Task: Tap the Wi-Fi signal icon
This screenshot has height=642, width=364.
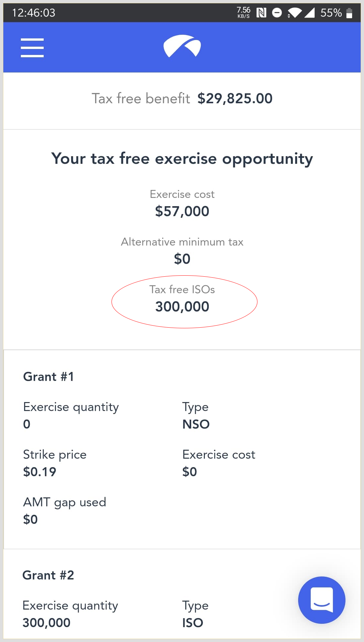Action: click(294, 13)
